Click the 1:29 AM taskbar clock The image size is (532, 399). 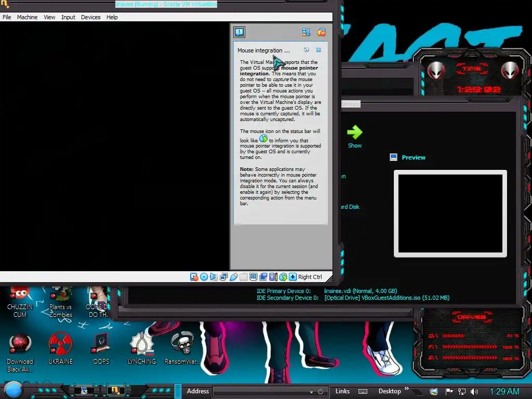[504, 392]
